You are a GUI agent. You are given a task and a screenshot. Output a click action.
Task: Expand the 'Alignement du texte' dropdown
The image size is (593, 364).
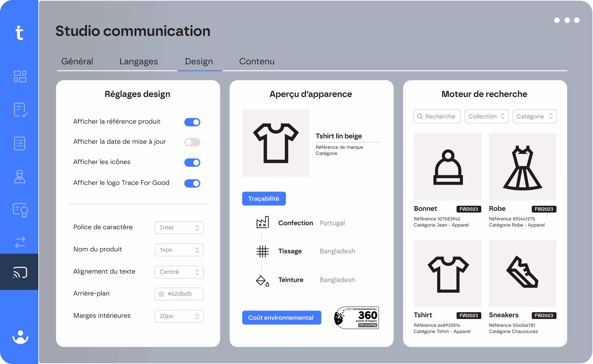(x=179, y=272)
